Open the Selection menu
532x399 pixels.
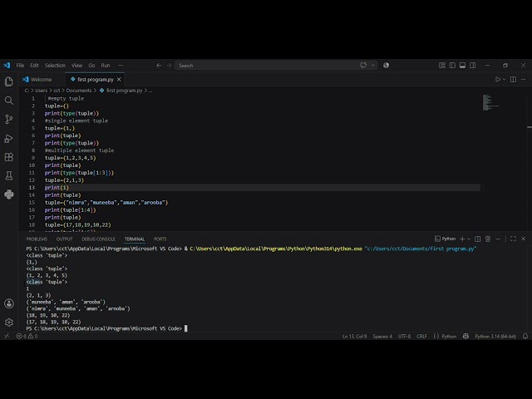(x=55, y=65)
